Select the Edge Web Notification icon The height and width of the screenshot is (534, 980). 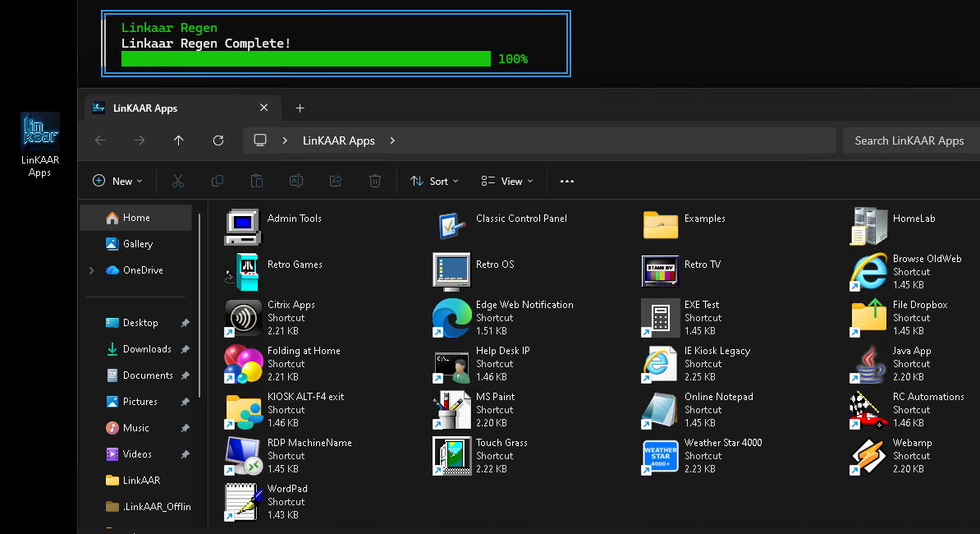pyautogui.click(x=451, y=318)
